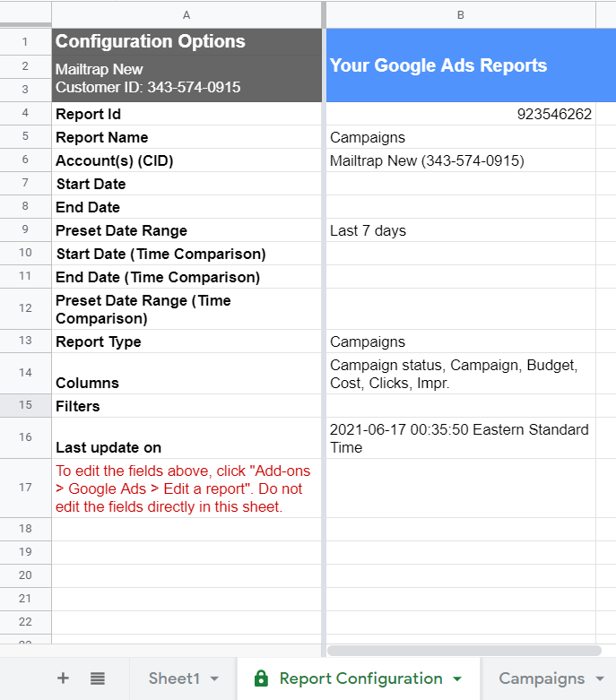Select the "Report Type" label cell
The image size is (616, 700).
187,341
